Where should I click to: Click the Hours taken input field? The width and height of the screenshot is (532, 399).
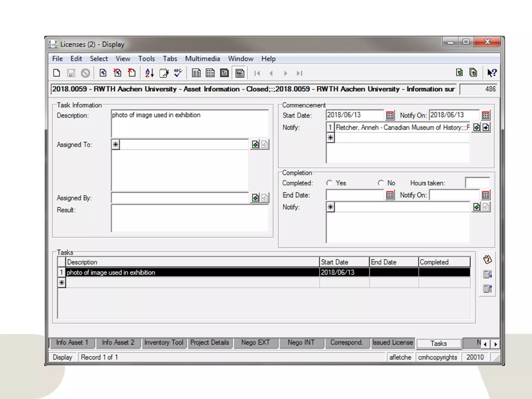(477, 183)
